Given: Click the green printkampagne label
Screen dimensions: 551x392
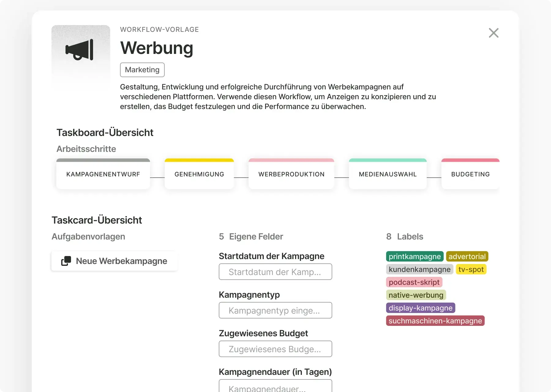Looking at the screenshot, I should tap(414, 256).
